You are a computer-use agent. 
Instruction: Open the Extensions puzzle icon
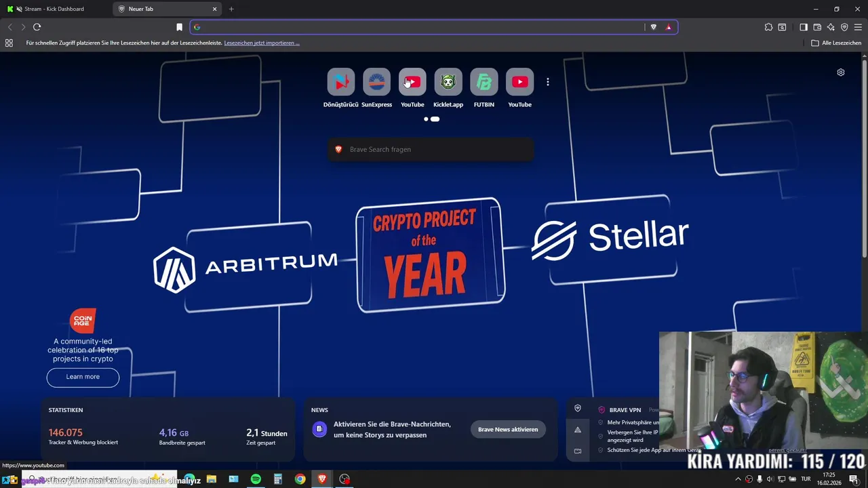pyautogui.click(x=768, y=27)
